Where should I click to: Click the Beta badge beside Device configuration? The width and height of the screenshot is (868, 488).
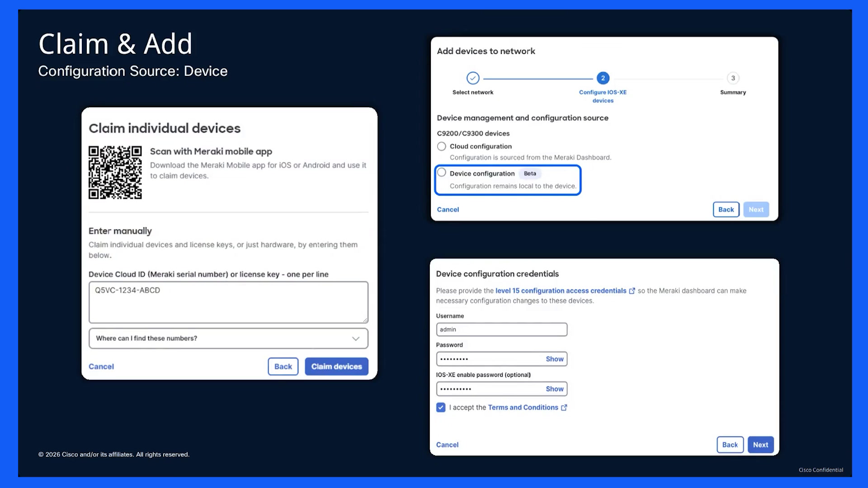tap(530, 174)
